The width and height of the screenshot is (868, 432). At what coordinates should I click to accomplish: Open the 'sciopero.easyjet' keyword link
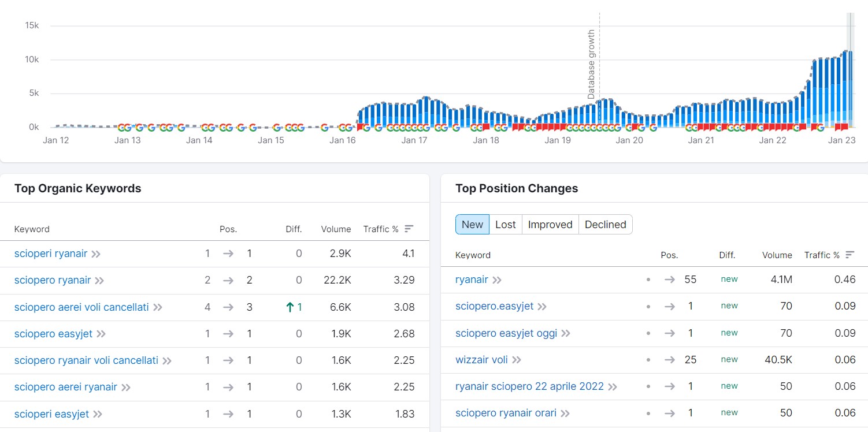(495, 307)
